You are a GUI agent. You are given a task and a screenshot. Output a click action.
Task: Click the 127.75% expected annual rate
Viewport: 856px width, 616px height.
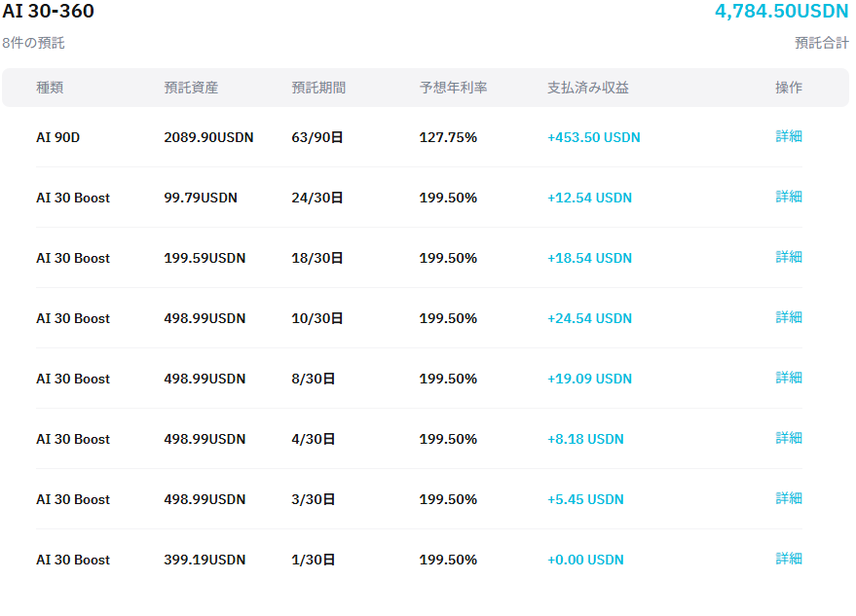pyautogui.click(x=448, y=137)
